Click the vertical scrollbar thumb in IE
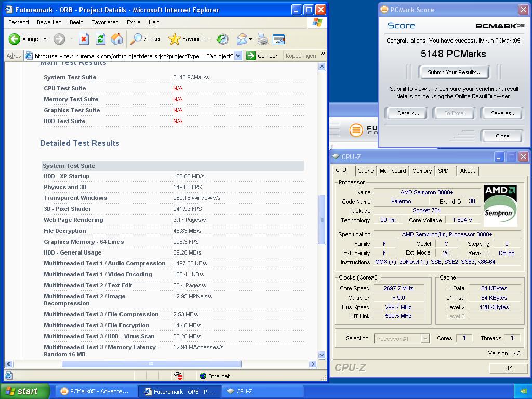The width and height of the screenshot is (532, 399). tap(322, 220)
